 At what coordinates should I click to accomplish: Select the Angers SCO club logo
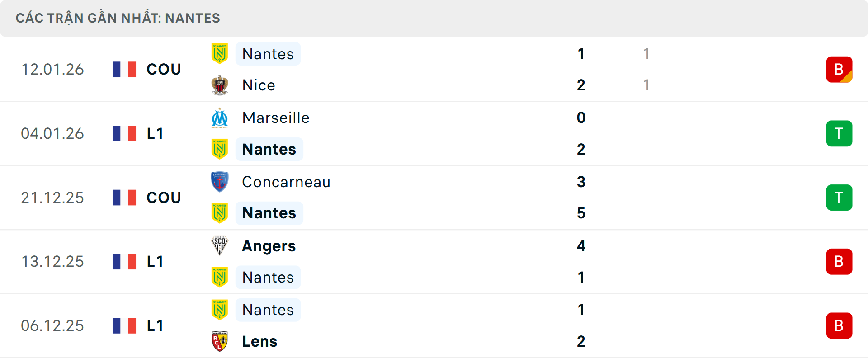coord(220,246)
